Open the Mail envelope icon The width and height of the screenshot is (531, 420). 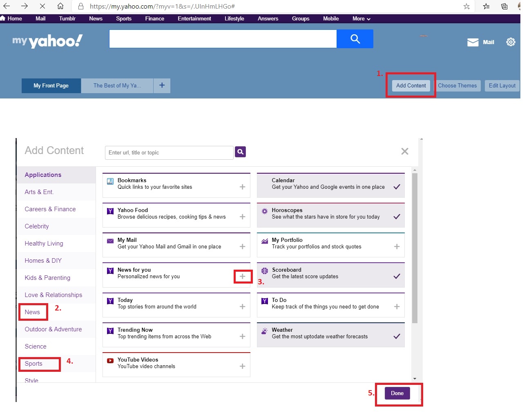click(473, 42)
